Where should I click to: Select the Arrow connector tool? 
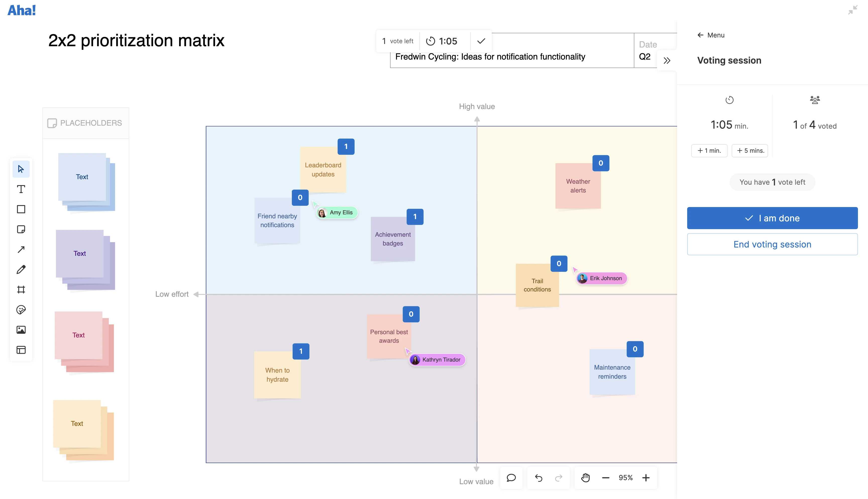21,249
